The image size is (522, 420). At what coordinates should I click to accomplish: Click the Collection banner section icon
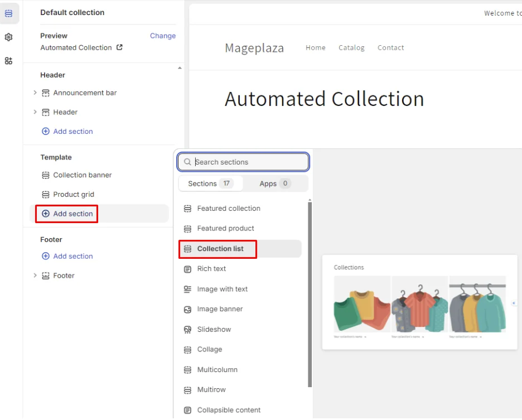coord(46,175)
